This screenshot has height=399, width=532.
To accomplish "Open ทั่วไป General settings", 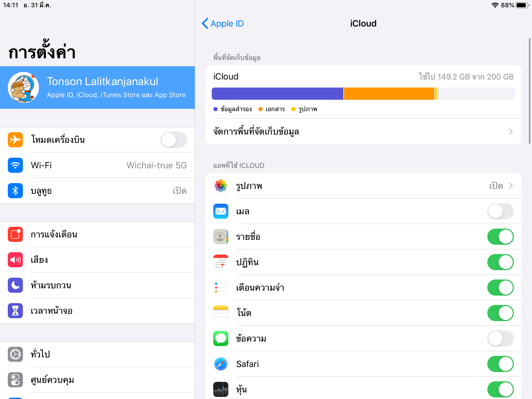I will [x=97, y=354].
